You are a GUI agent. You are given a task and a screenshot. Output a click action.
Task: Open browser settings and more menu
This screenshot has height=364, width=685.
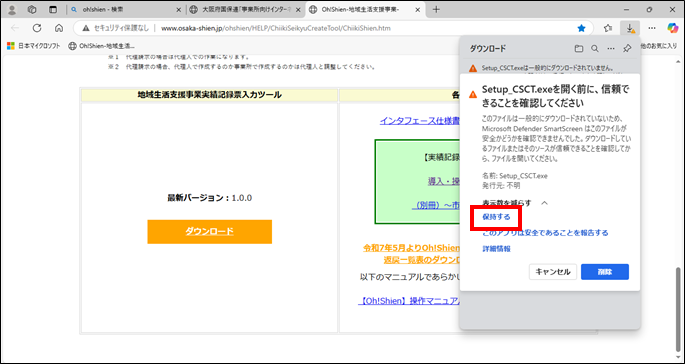[x=652, y=28]
